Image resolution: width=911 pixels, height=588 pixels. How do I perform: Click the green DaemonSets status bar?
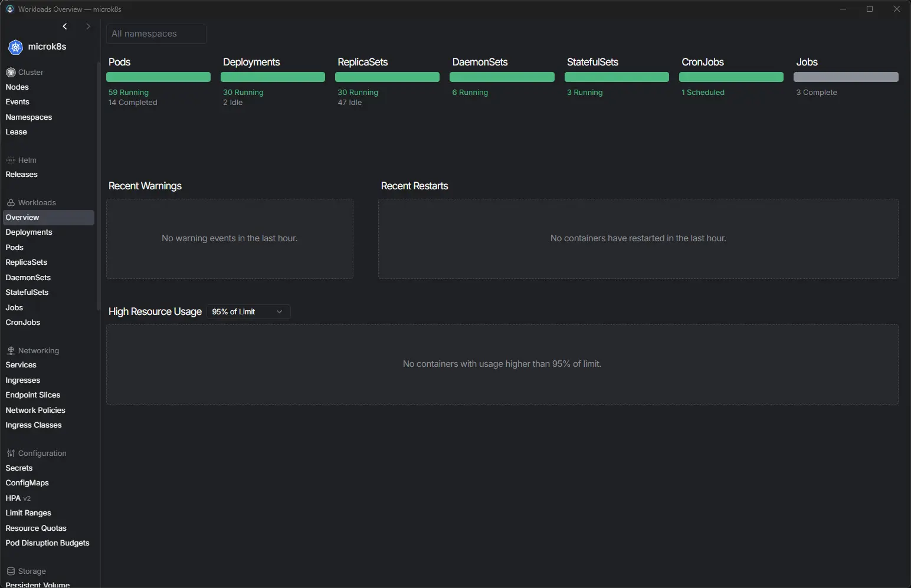click(x=502, y=77)
